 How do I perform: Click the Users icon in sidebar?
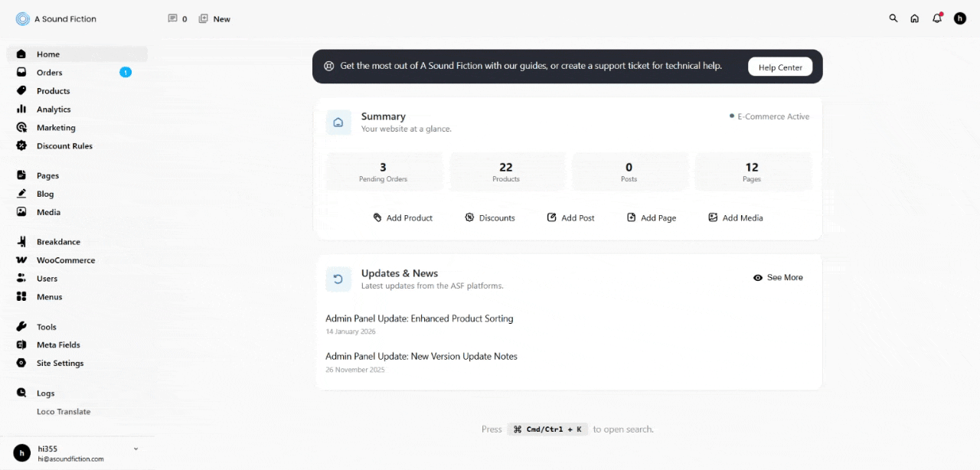click(x=21, y=279)
